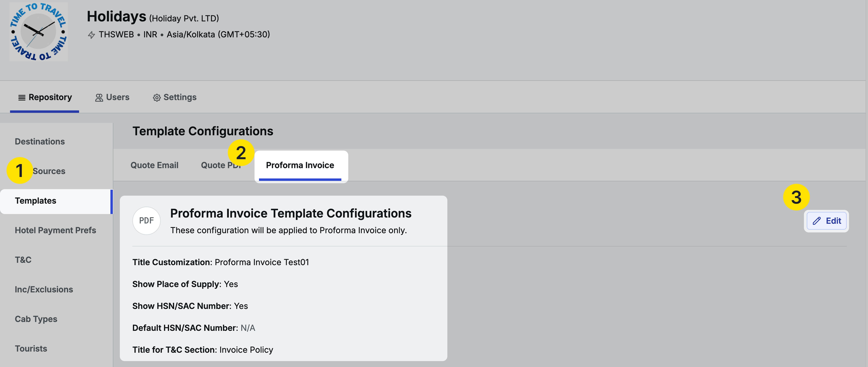Click the round PDF badge icon
868x367 pixels.
point(146,221)
